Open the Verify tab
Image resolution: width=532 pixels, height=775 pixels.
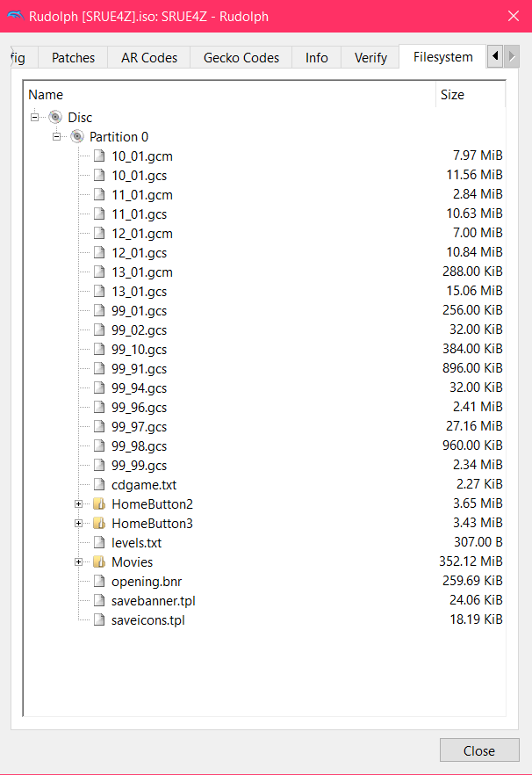(370, 58)
